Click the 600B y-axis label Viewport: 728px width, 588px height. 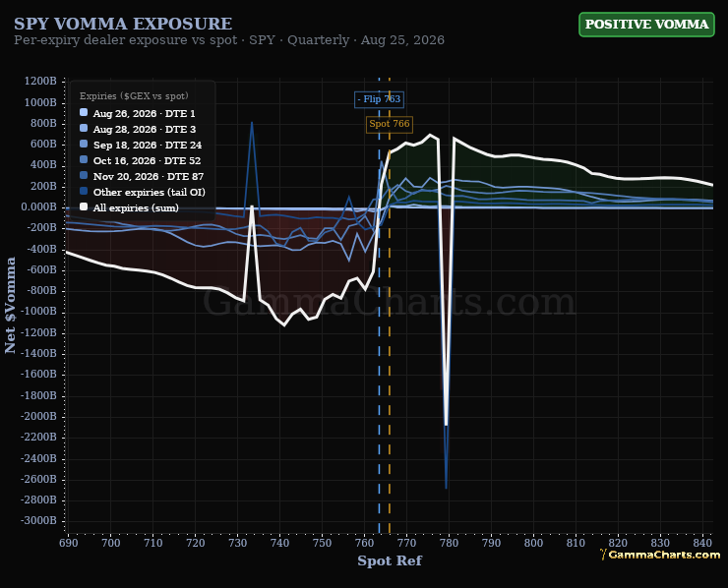[42, 145]
